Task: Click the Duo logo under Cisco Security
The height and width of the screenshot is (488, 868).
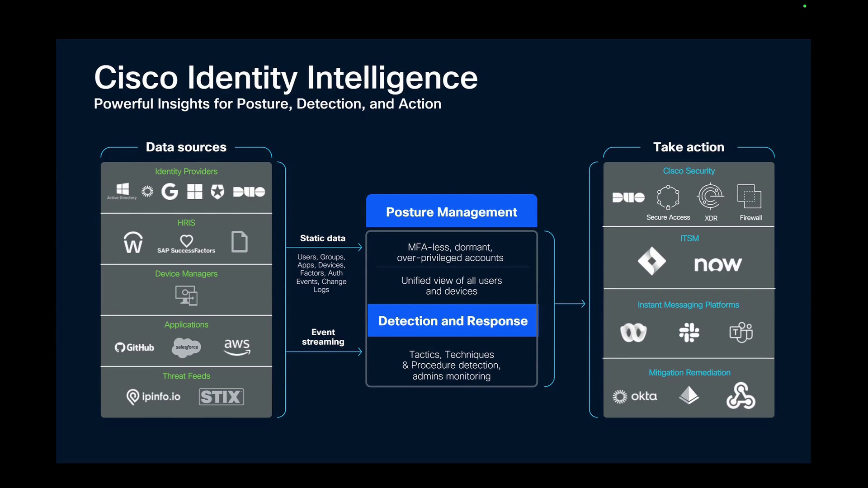Action: (628, 197)
